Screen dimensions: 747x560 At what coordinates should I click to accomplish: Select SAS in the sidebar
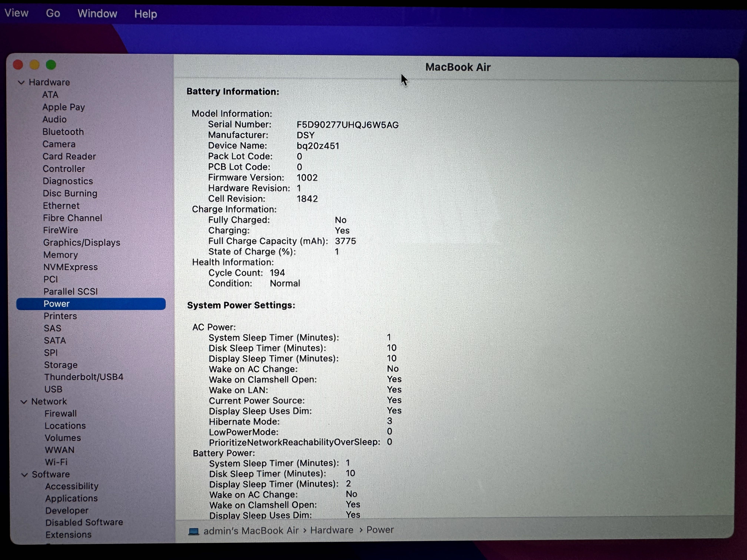coord(53,329)
